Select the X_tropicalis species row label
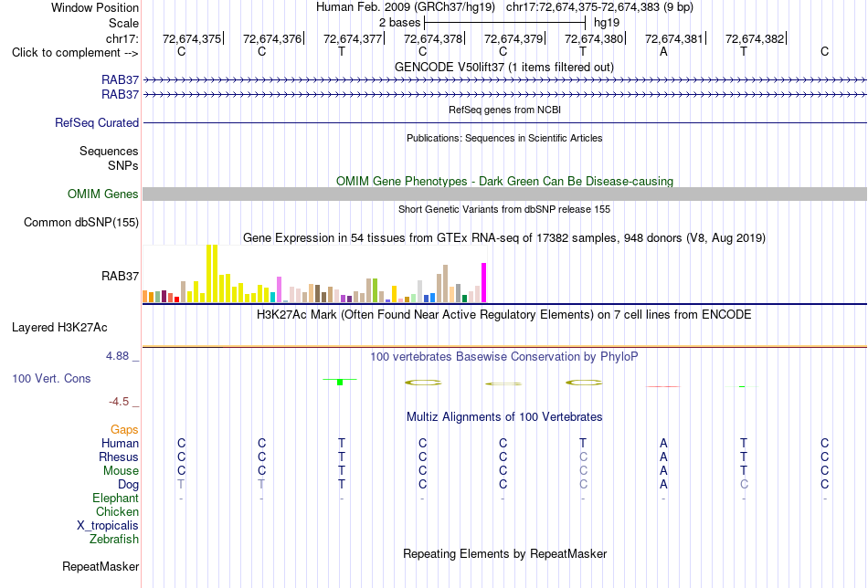Screen dimensions: 868x588 pos(108,526)
